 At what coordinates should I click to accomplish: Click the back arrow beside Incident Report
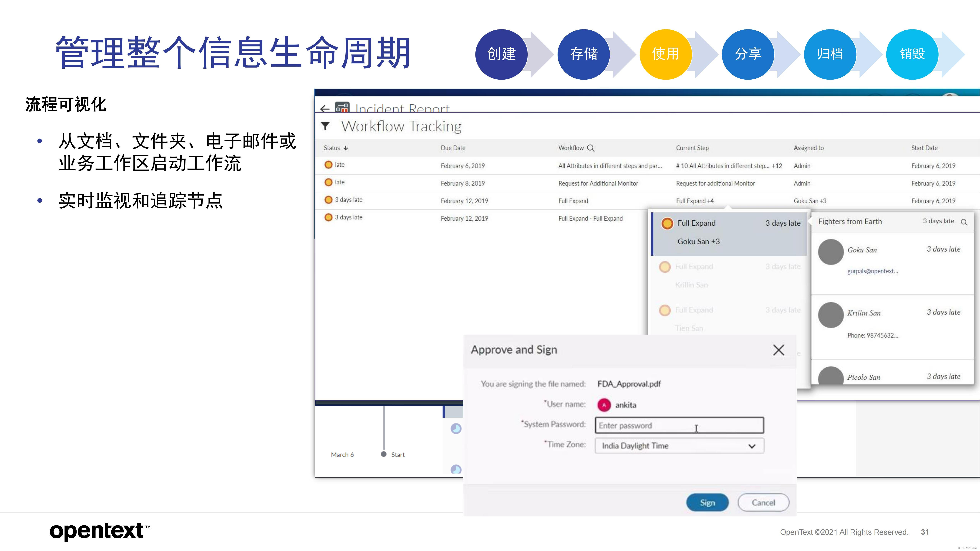[324, 109]
